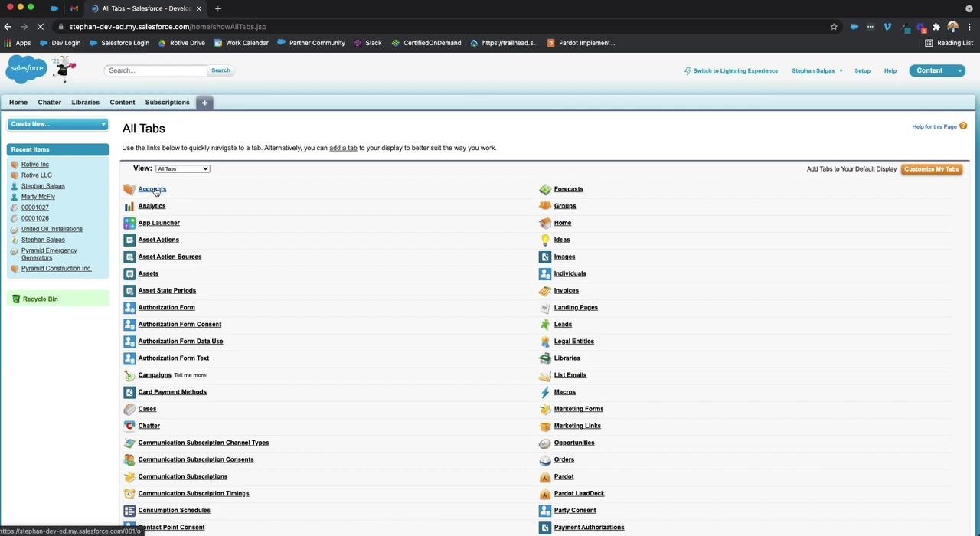Focus the Salesforce search field
The height and width of the screenshot is (536, 980).
pyautogui.click(x=155, y=70)
